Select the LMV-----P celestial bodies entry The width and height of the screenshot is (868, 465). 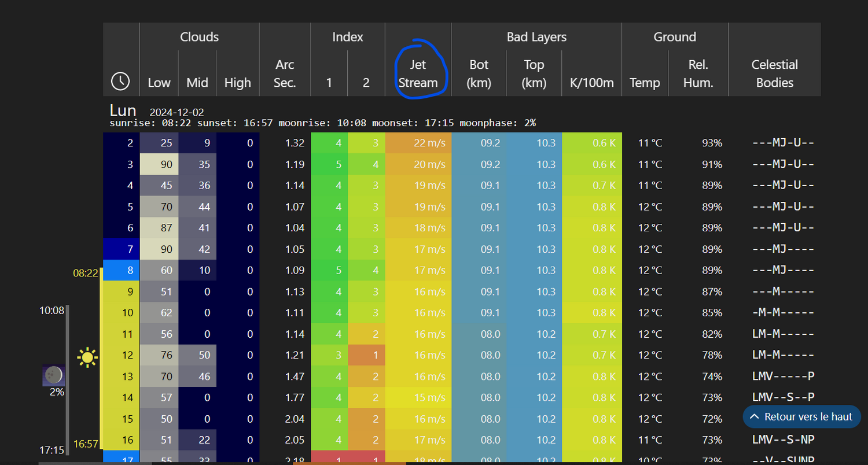783,377
